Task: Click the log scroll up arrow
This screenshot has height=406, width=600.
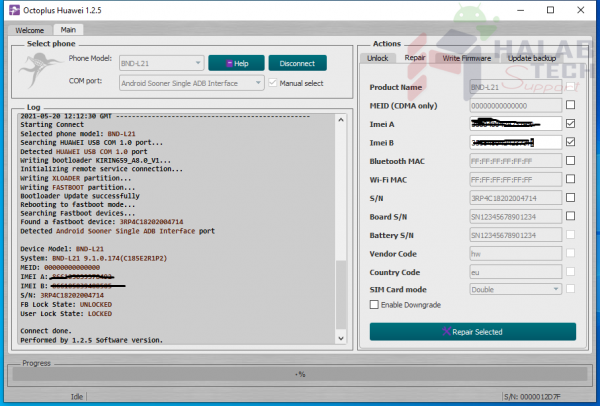Action: click(341, 120)
